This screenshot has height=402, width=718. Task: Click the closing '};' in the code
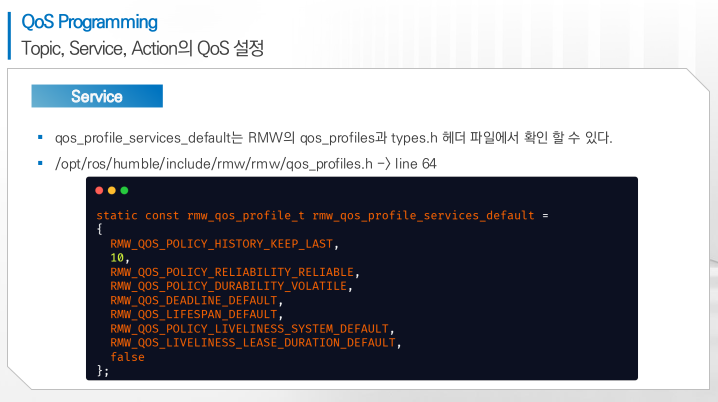pyautogui.click(x=103, y=370)
